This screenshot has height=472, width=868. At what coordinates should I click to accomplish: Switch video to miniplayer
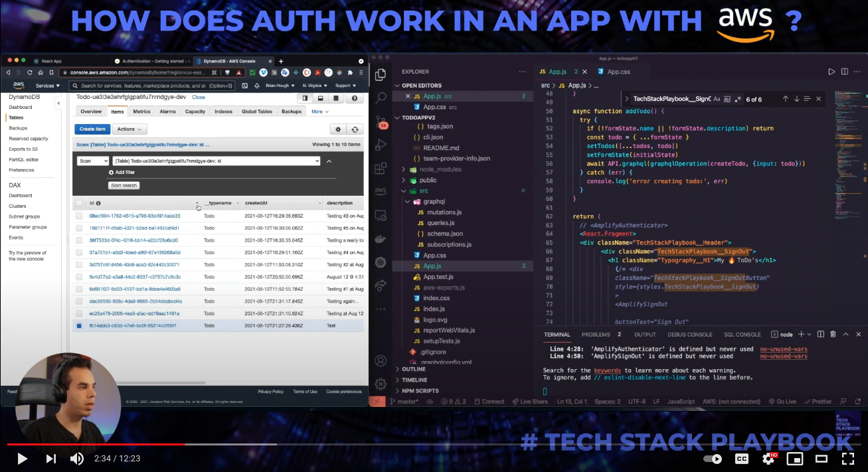pyautogui.click(x=794, y=459)
